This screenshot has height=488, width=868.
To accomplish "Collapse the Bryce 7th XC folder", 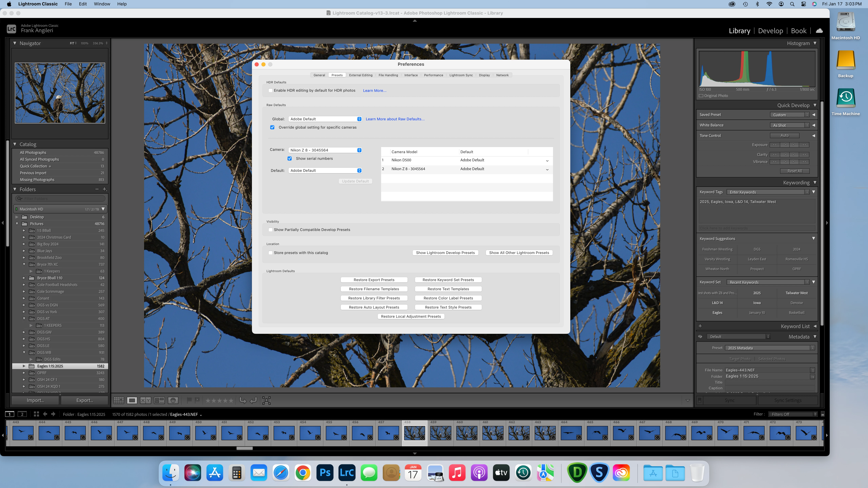I will 24,264.
